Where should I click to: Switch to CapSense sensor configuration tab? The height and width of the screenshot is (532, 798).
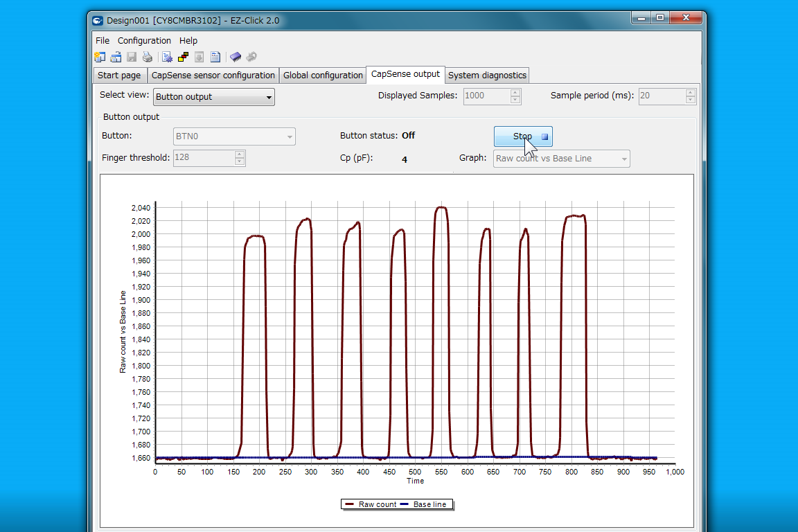click(x=213, y=76)
